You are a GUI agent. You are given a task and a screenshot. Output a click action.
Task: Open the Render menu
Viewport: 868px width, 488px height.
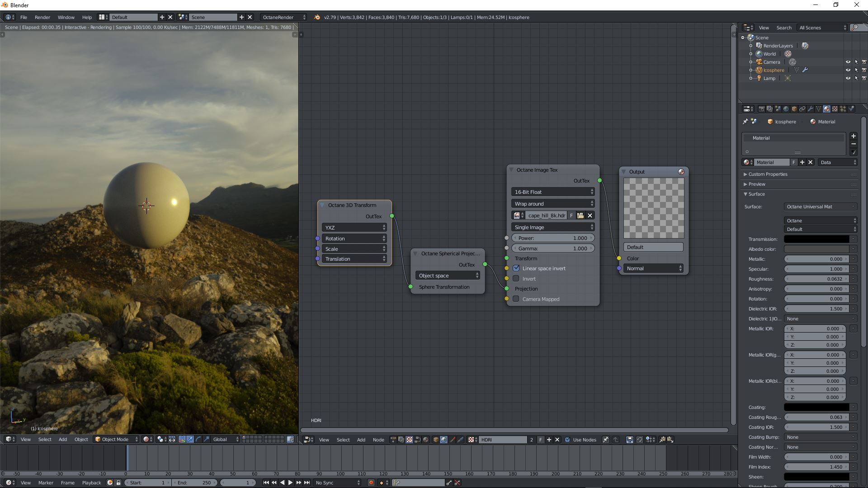click(42, 17)
